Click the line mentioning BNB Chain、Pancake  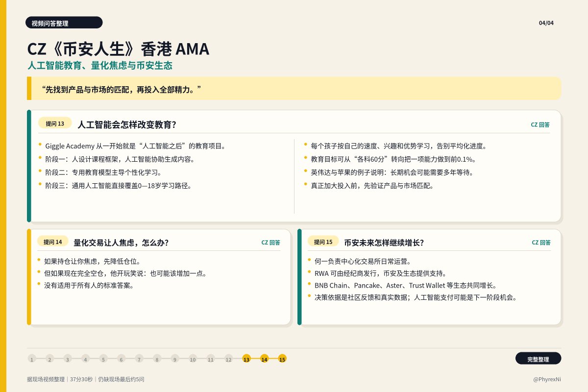coord(406,285)
